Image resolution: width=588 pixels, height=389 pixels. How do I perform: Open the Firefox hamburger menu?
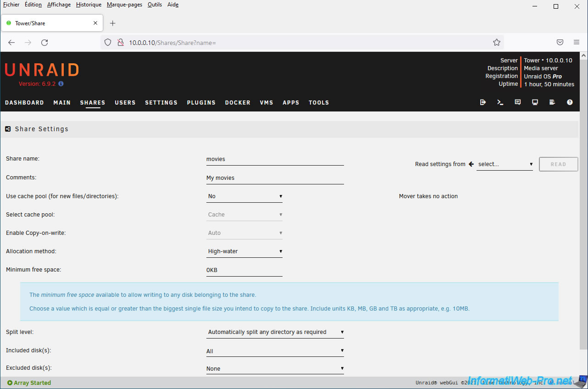pyautogui.click(x=577, y=42)
